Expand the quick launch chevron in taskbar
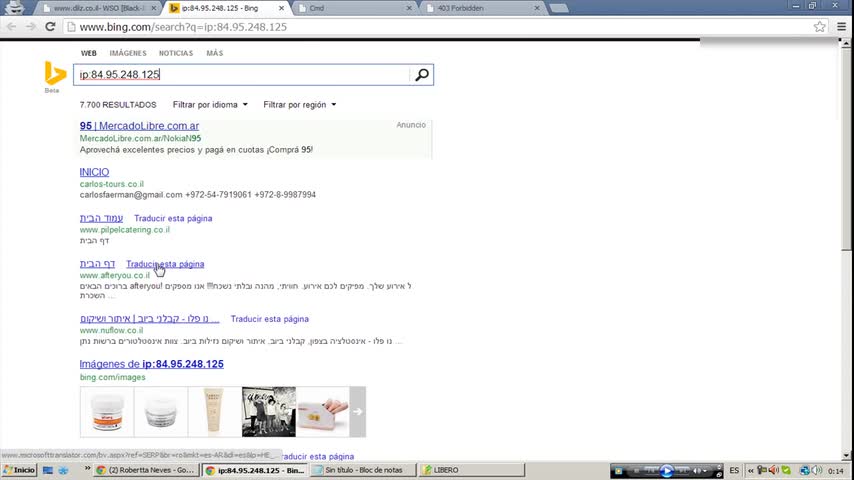This screenshot has width=854, height=480. pos(87,469)
